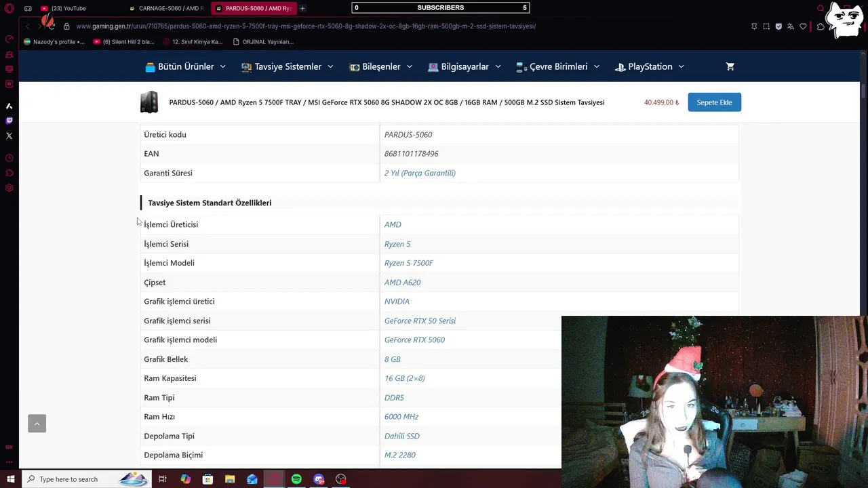Click the search tabs magnifier icon
Viewport: 868px width, 488px height.
tap(821, 9)
